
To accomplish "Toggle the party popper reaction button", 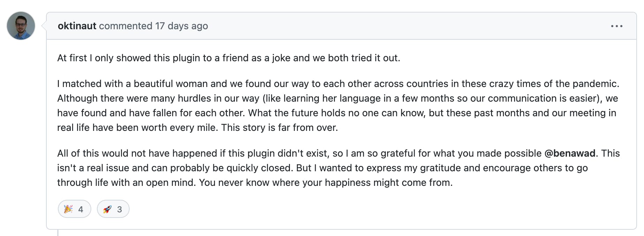I will click(x=75, y=209).
